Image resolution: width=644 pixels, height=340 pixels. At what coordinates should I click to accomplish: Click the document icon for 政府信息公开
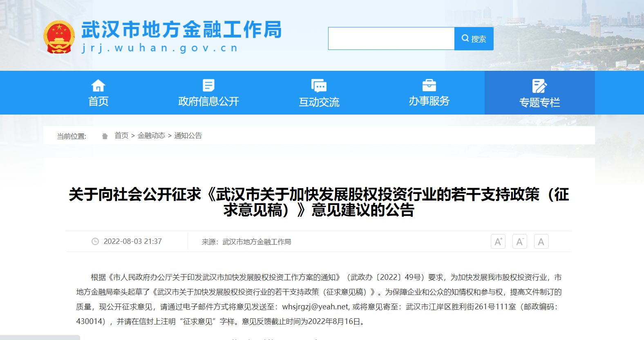tap(208, 86)
